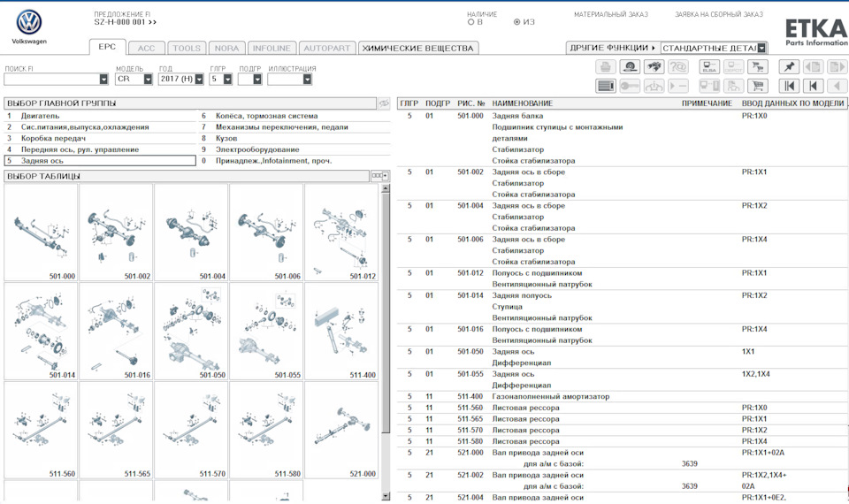The height and width of the screenshot is (504, 849).
Task: Click the plain left arrow icon
Action: [838, 86]
